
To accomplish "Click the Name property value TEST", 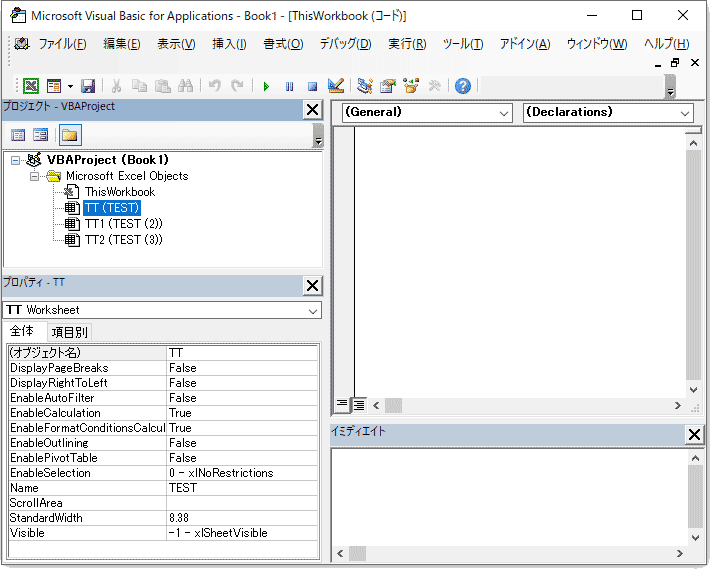I will pyautogui.click(x=242, y=488).
